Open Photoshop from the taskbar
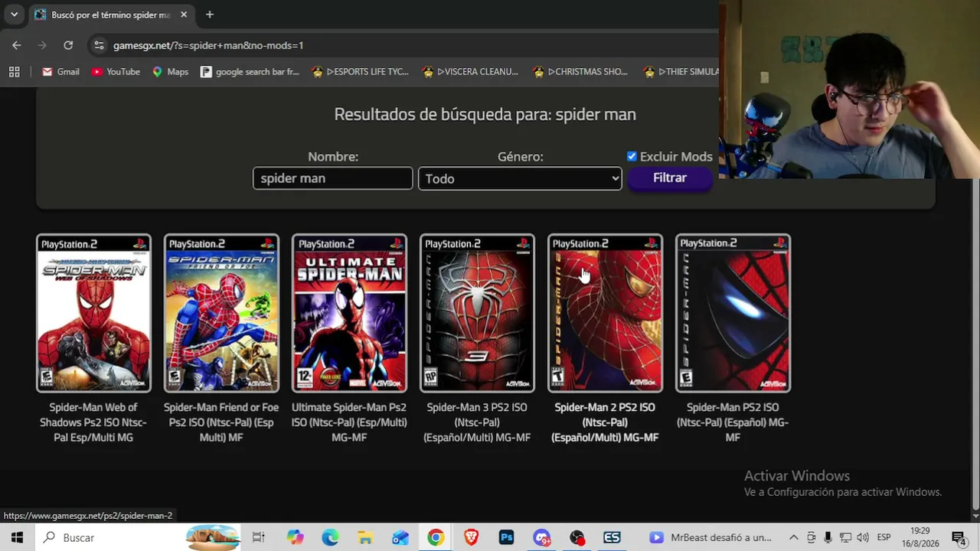Viewport: 980px width, 551px height. 506,537
